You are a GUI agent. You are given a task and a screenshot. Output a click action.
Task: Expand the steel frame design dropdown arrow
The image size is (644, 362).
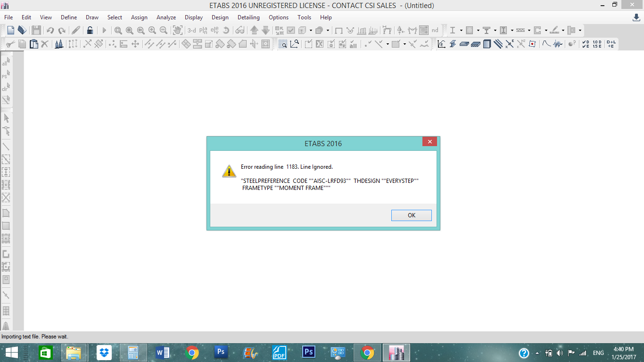(461, 30)
